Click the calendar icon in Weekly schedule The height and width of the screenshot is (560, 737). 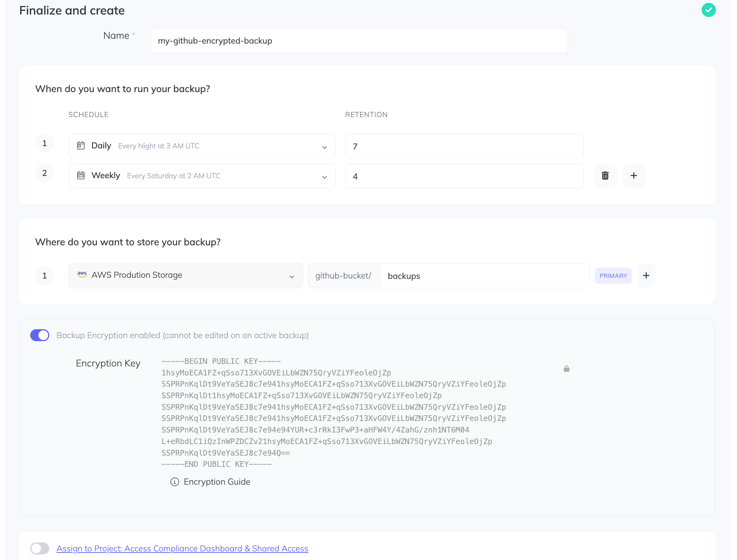(81, 175)
